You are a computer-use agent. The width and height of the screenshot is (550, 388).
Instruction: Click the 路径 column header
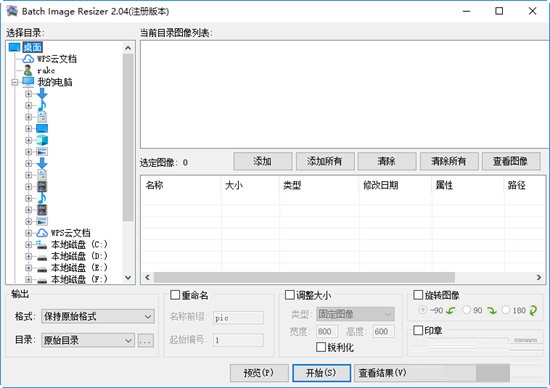click(x=525, y=185)
